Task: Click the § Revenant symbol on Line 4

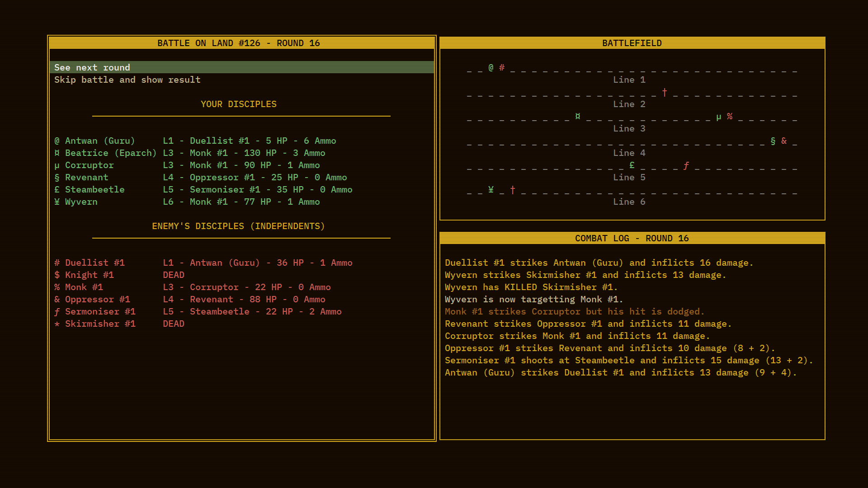Action: click(x=773, y=141)
